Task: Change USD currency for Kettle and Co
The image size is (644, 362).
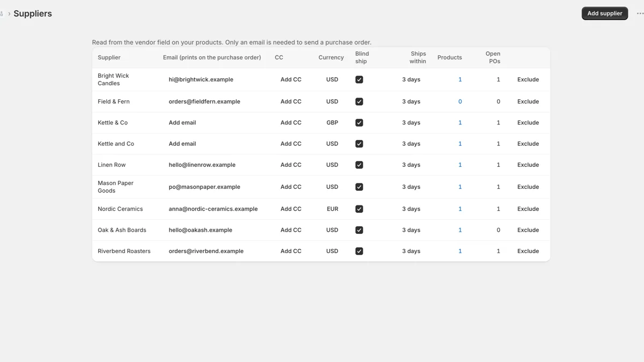Action: pyautogui.click(x=332, y=144)
